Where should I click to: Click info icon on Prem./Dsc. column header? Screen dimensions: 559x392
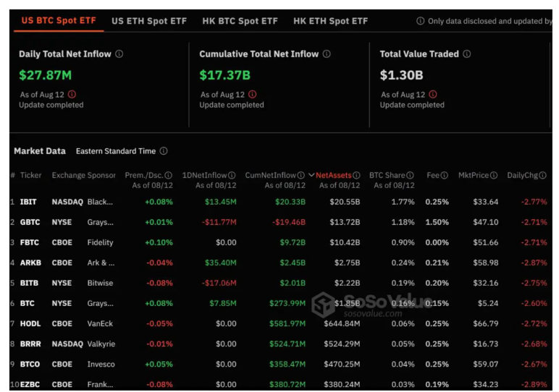pos(168,175)
